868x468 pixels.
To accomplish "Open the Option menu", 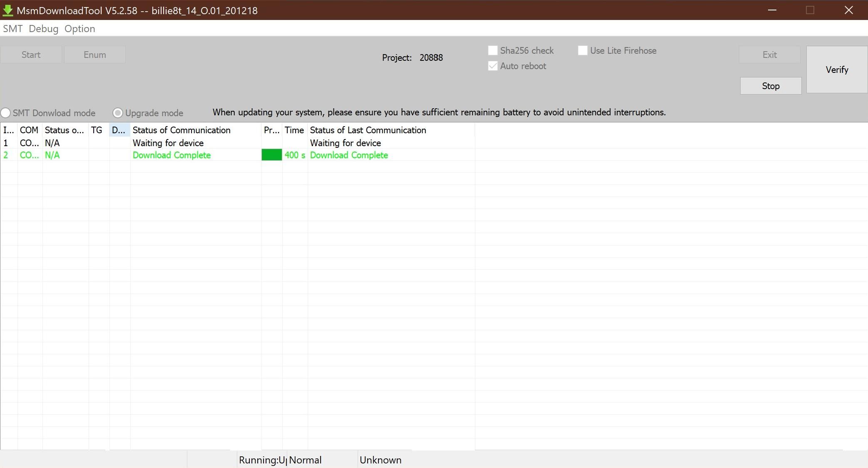I will [x=80, y=28].
